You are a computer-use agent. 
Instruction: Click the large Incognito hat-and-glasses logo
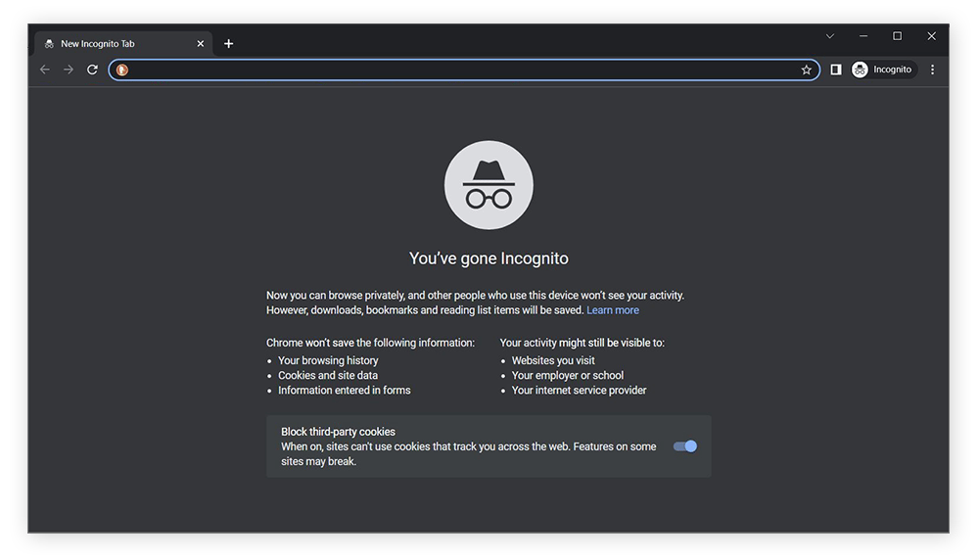[489, 185]
